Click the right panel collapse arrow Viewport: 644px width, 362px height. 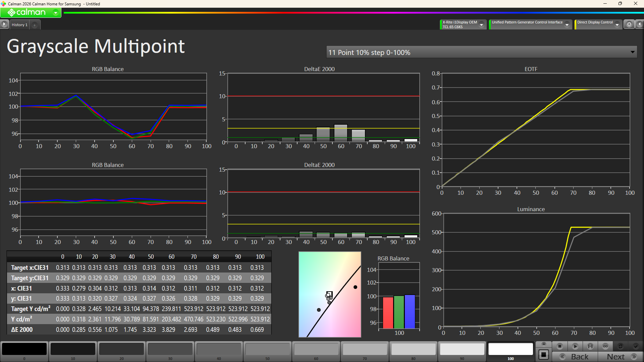coord(640,24)
